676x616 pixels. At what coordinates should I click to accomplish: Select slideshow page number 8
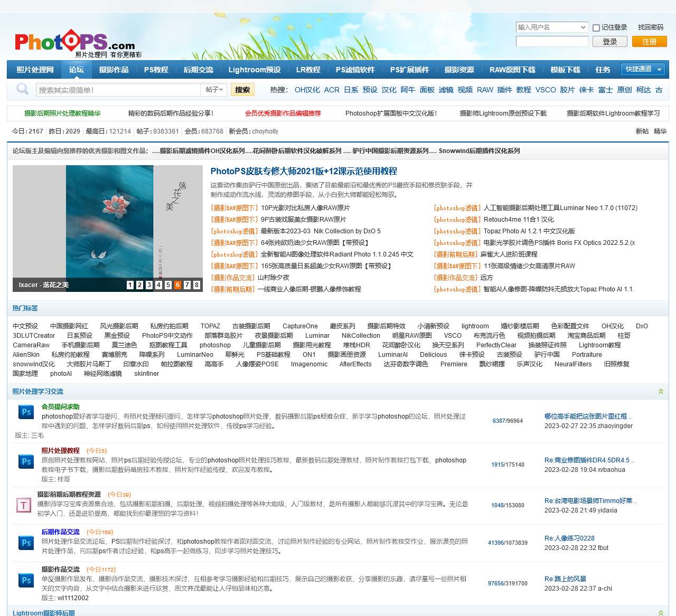click(196, 285)
